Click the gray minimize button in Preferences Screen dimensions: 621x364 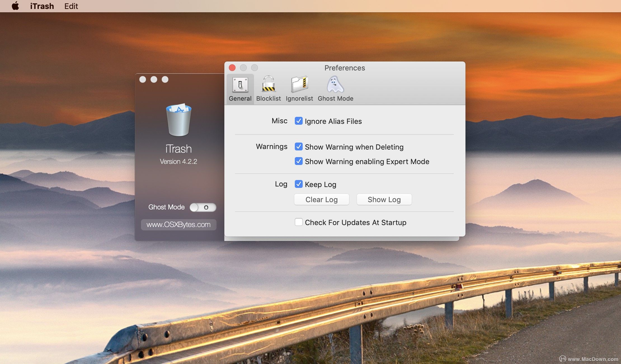pyautogui.click(x=243, y=68)
